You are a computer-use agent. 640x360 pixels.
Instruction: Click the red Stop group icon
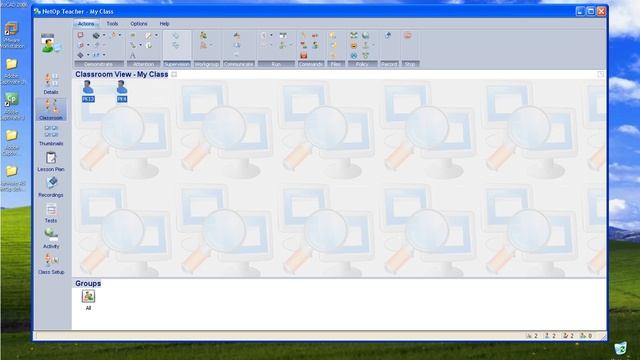407,36
